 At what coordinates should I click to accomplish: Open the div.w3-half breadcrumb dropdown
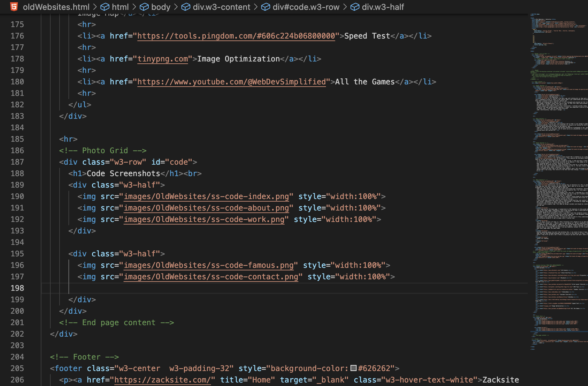pos(383,7)
